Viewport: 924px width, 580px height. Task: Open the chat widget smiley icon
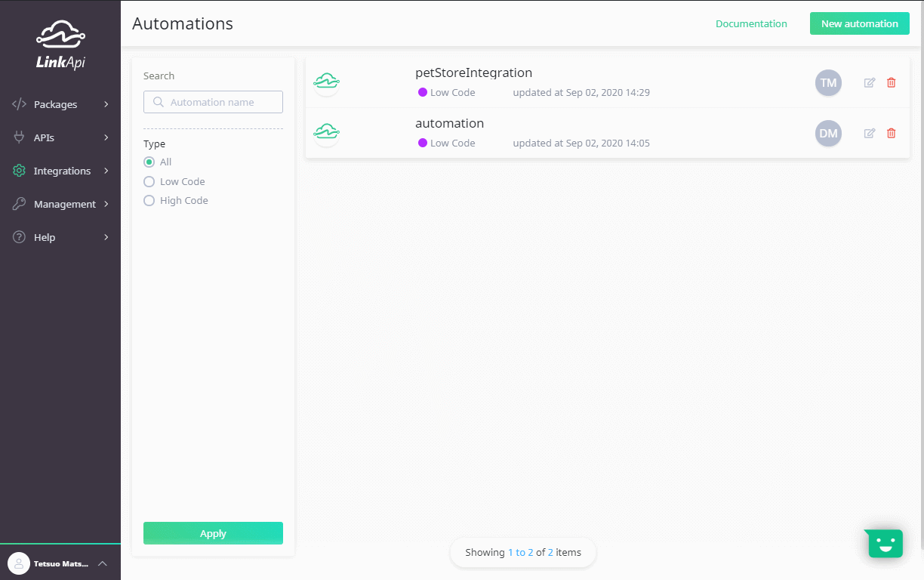[x=885, y=542]
